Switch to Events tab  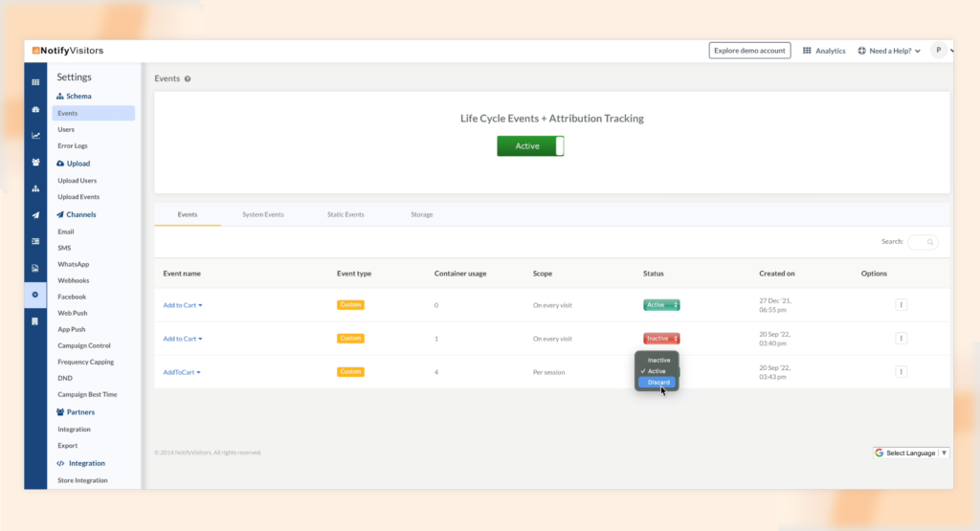click(x=188, y=214)
